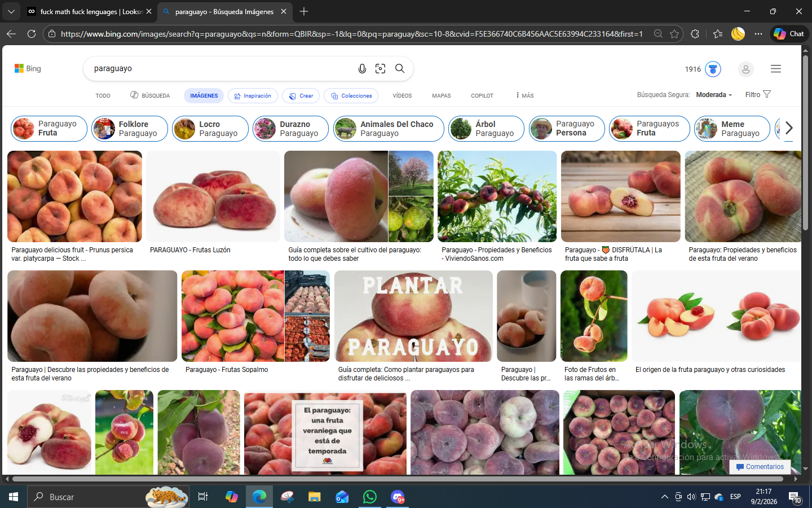
Task: Switch to the COPILOT tab
Action: 482,96
